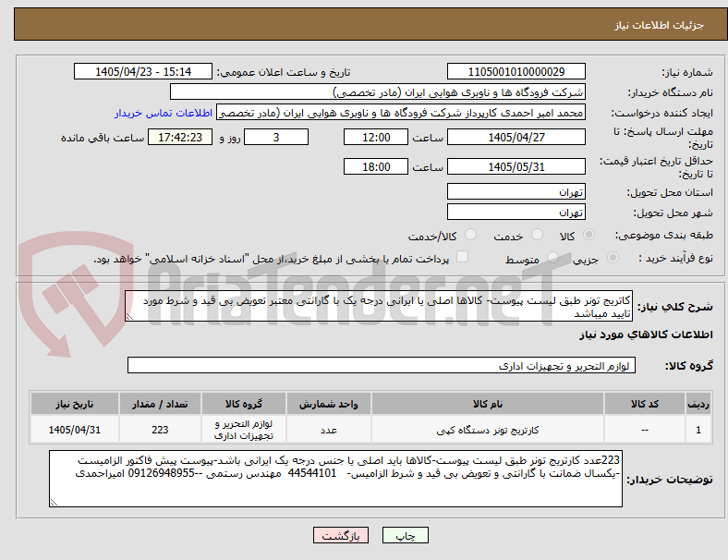Select the کالا/خدمت radio button
728x560 pixels.
point(471,235)
